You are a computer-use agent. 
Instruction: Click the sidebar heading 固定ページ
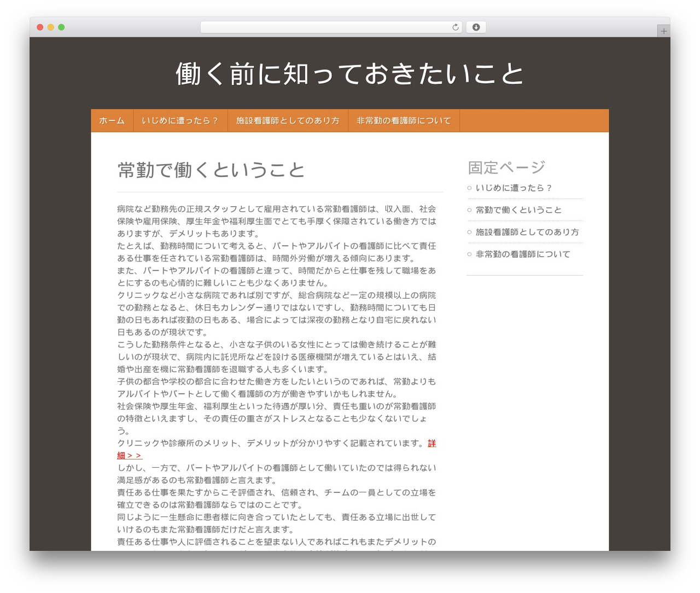click(x=506, y=167)
